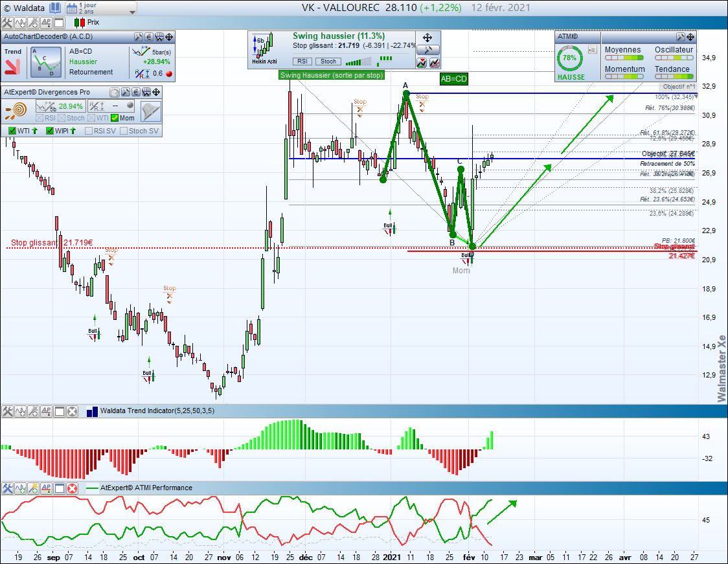The width and height of the screenshot is (728, 564).
Task: Click the euro icon in AutoChartDecoder header
Action: tap(148, 37)
